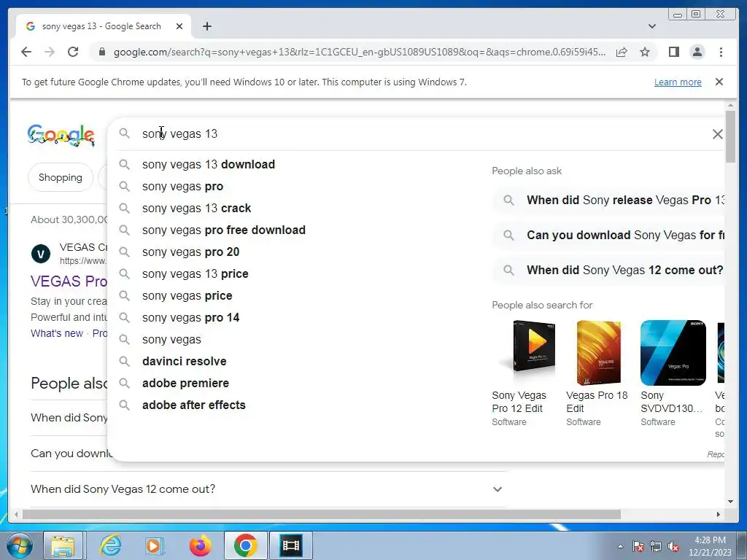The height and width of the screenshot is (560, 747).
Task: Open Sony Vegas Pro 12 Edit thumbnail
Action: click(525, 353)
